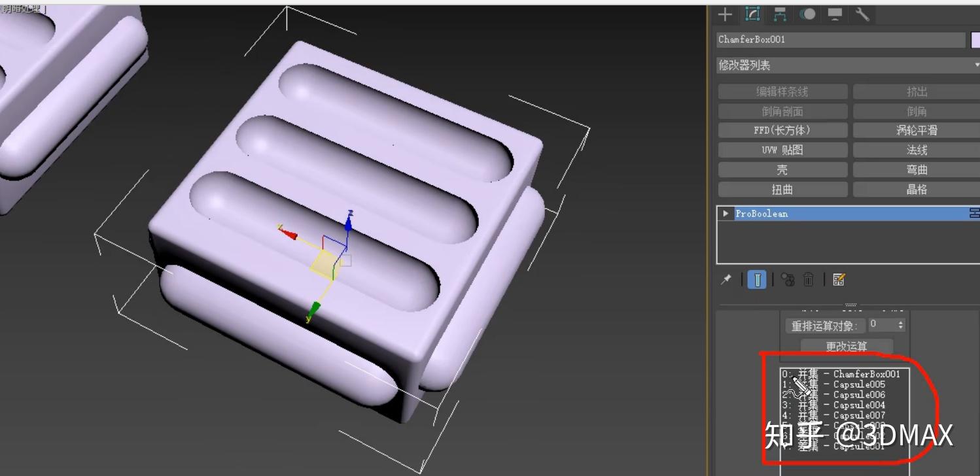The height and width of the screenshot is (476, 980).
Task: Open the Motion panel icon
Action: [x=807, y=14]
